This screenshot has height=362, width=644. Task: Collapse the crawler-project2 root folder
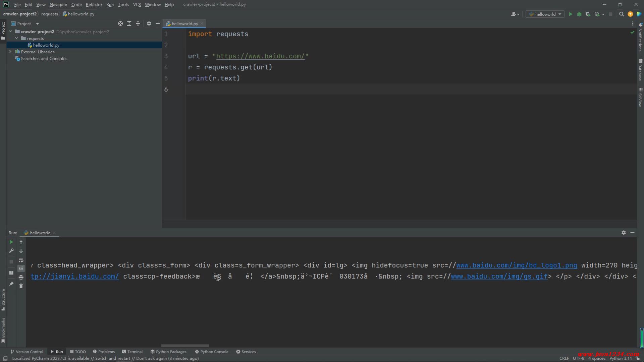coord(10,32)
